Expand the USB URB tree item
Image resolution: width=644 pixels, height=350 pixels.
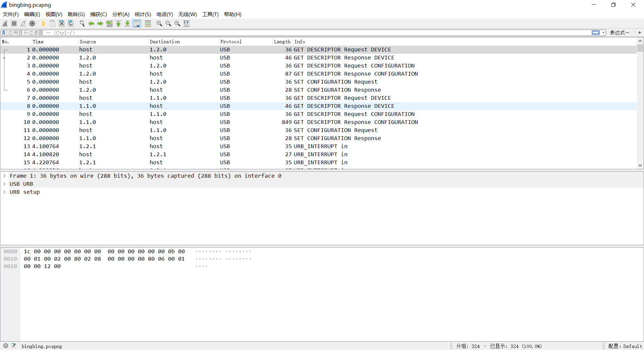4,184
